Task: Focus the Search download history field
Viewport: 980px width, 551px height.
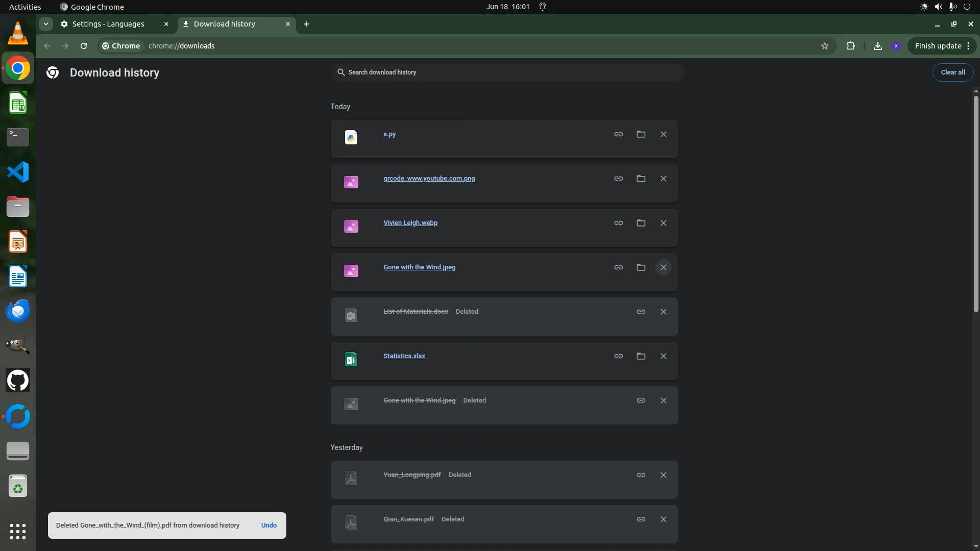Action: pos(507,72)
